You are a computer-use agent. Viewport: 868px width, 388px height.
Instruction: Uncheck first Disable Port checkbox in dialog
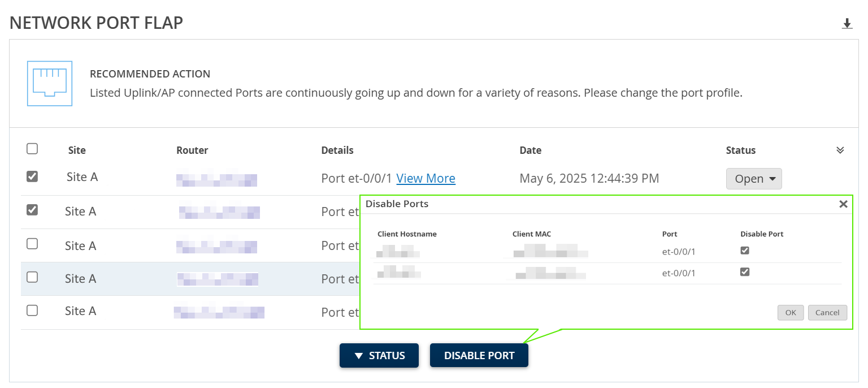point(745,251)
